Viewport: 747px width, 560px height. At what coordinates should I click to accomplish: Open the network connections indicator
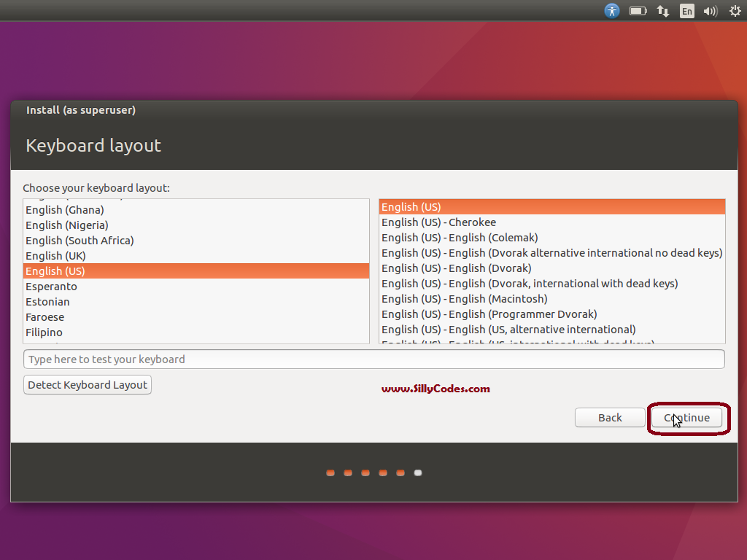pos(662,11)
